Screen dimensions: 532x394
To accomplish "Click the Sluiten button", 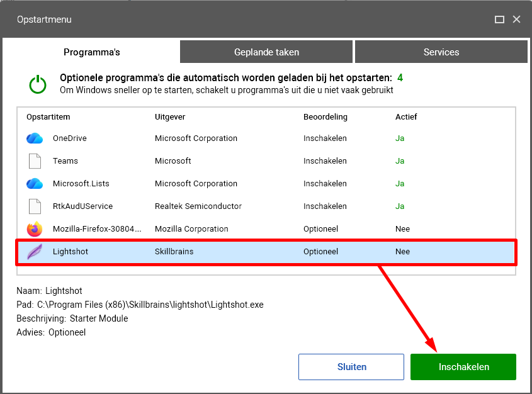I will point(351,367).
